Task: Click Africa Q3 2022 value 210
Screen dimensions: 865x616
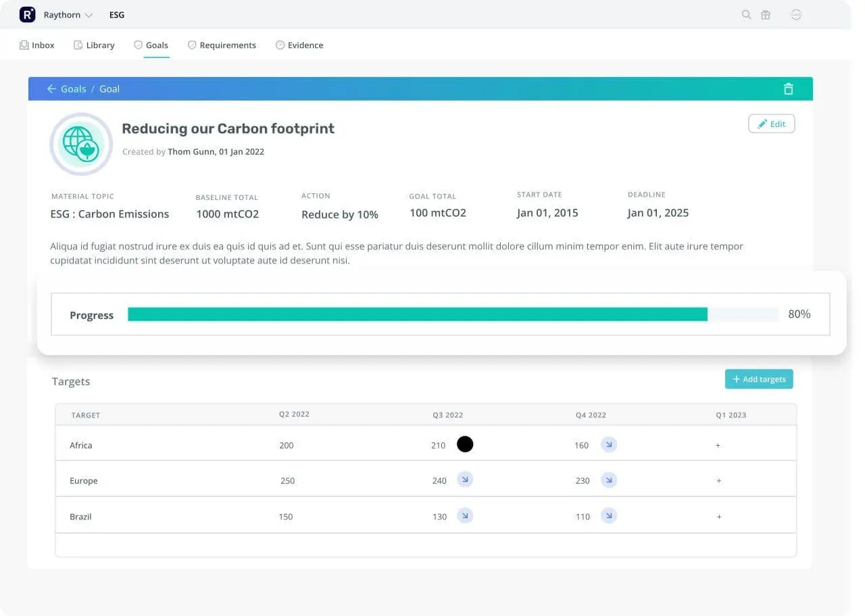Action: tap(439, 445)
